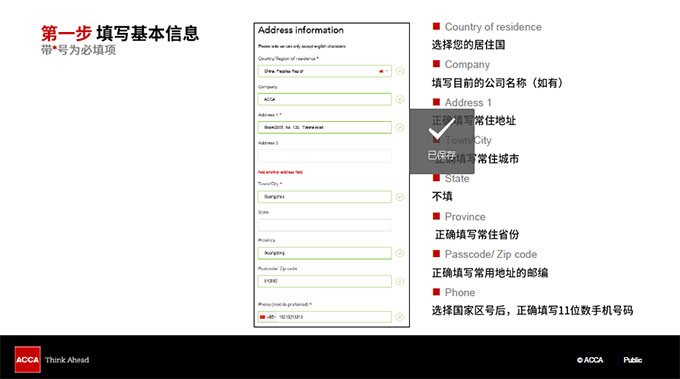The image size is (680, 379).
Task: Open the phone country code flag selector
Action: (267, 317)
